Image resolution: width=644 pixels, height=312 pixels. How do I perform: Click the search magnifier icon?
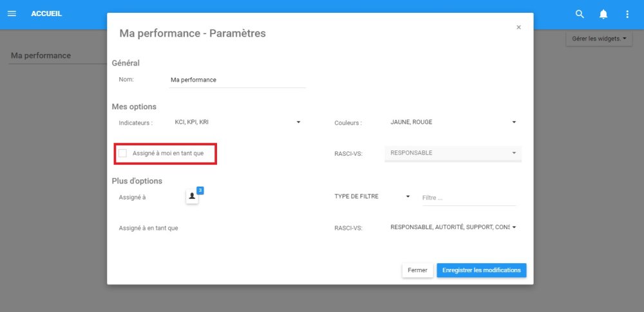pyautogui.click(x=580, y=14)
